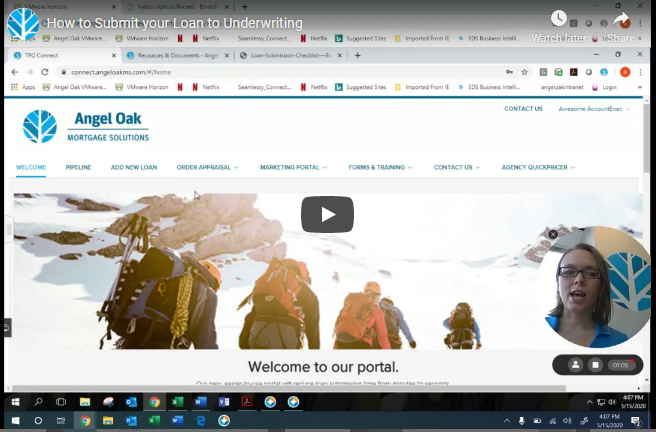The width and height of the screenshot is (656, 432).
Task: Select the WELCOME navigation tab
Action: pos(31,167)
